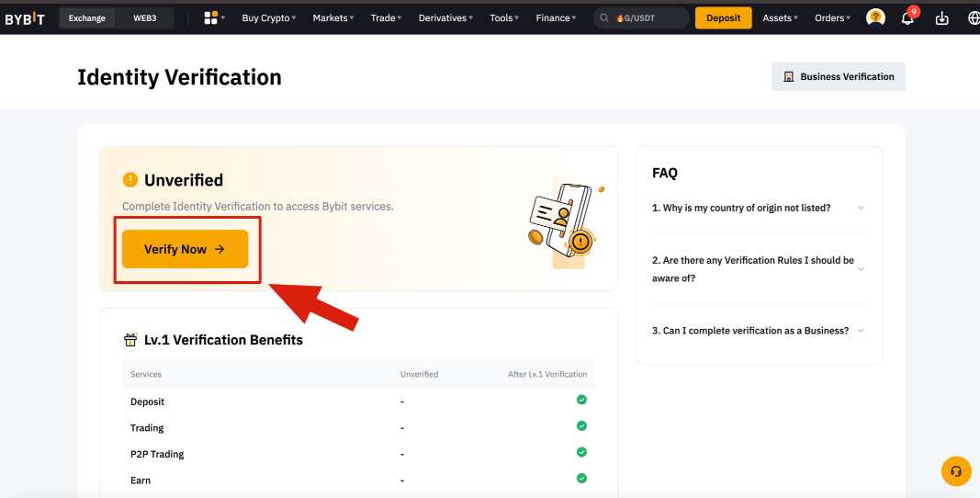
Task: Open the Markets menu
Action: coord(333,18)
